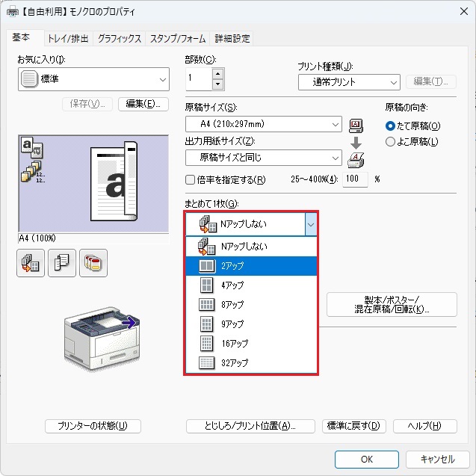Image resolution: width=476 pixels, height=476 pixels.
Task: Open the お気に入り favorites dropdown
Action: 94,79
